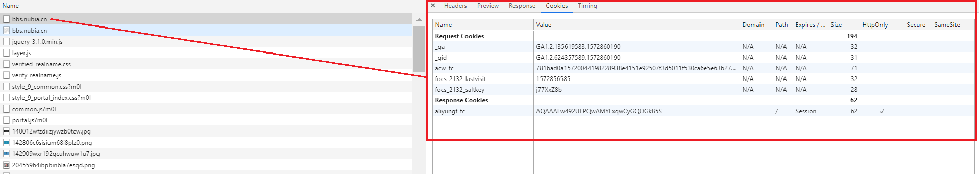Select the Response Cookies group row
Image resolution: width=980 pixels, height=186 pixels.
703,100
